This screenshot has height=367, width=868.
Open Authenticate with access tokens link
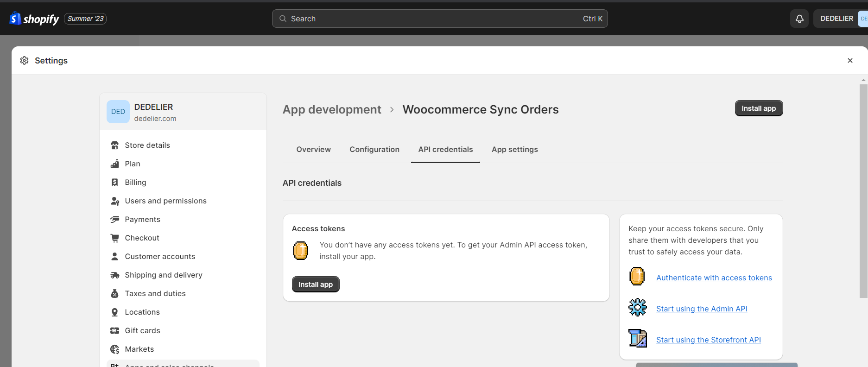click(714, 278)
